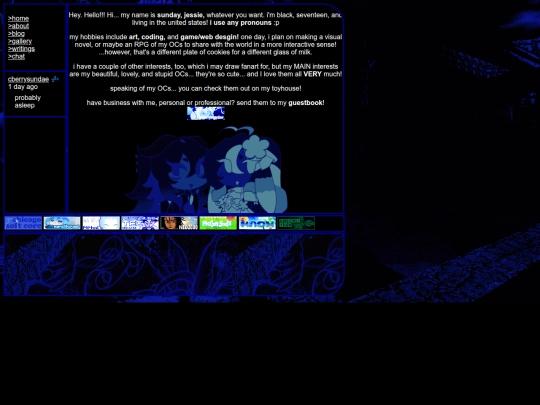540x405 pixels.
Task: Open cberrysundae status profile link
Action: coord(28,79)
